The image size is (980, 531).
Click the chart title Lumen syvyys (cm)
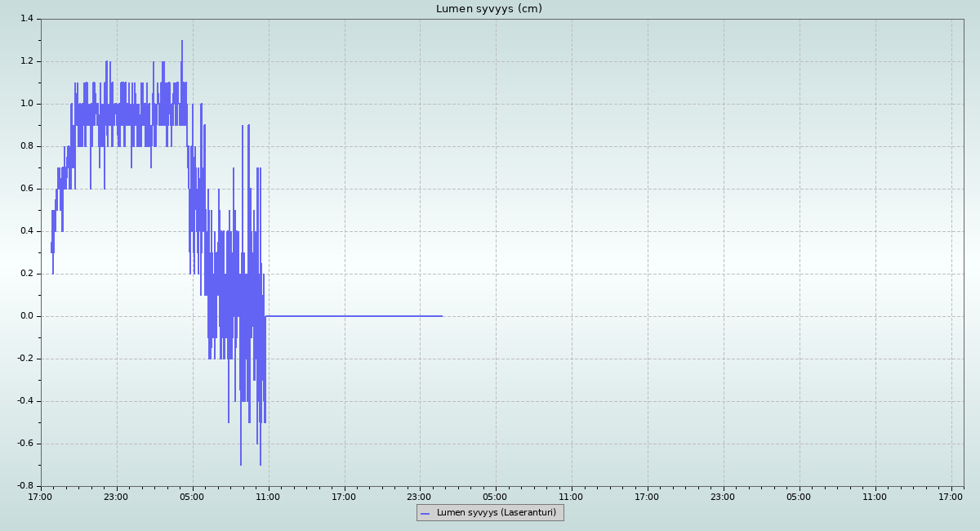488,9
